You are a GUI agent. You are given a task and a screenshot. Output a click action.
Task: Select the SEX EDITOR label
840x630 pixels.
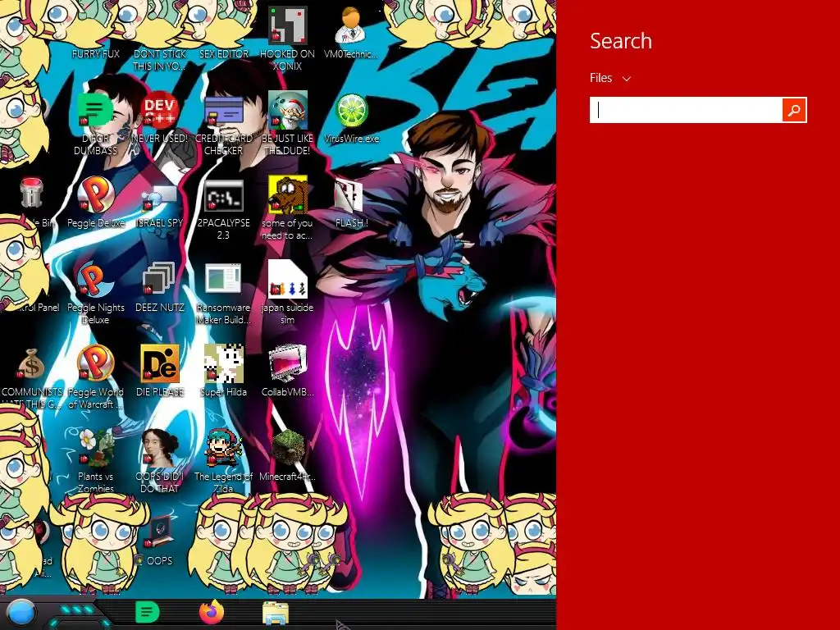(224, 54)
